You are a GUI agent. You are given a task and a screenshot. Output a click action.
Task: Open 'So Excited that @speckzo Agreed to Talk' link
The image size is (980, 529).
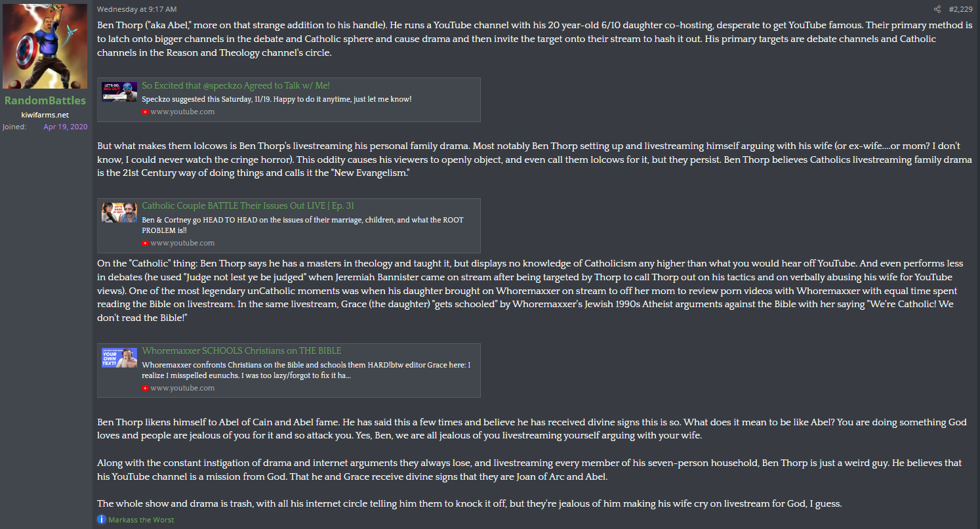tap(236, 85)
